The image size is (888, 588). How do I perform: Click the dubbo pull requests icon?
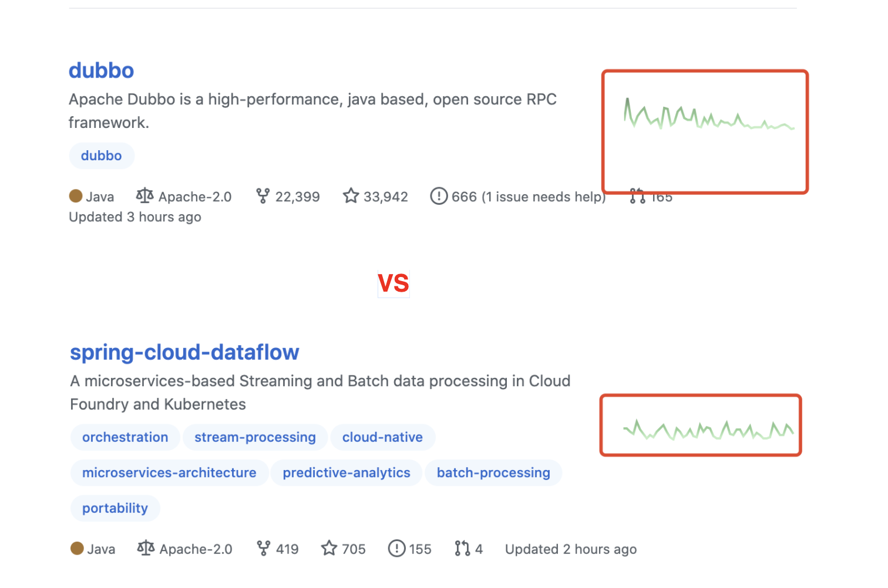(x=637, y=196)
